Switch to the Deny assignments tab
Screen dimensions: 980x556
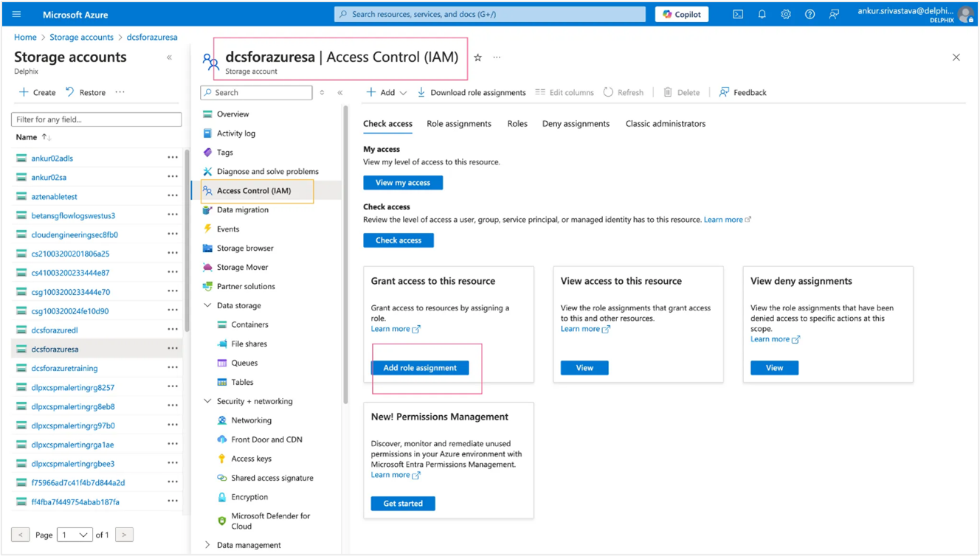(576, 124)
